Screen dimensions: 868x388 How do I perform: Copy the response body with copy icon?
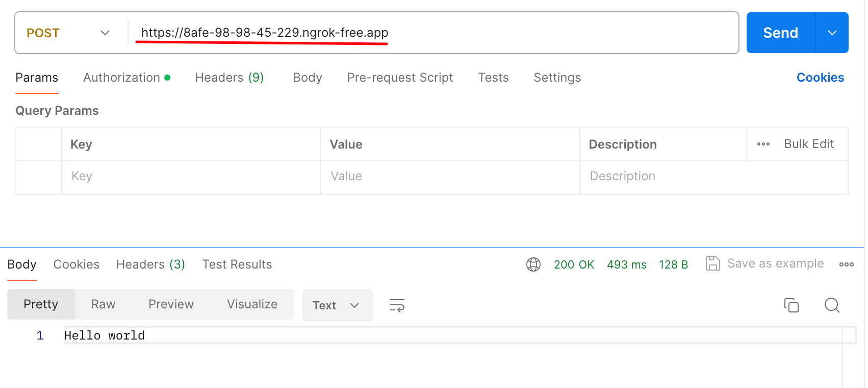(792, 305)
